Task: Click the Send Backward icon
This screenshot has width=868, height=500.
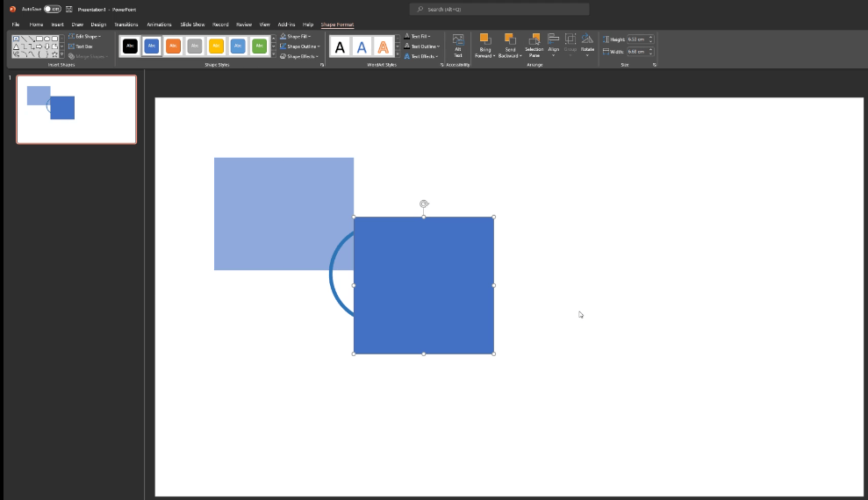Action: pos(510,39)
